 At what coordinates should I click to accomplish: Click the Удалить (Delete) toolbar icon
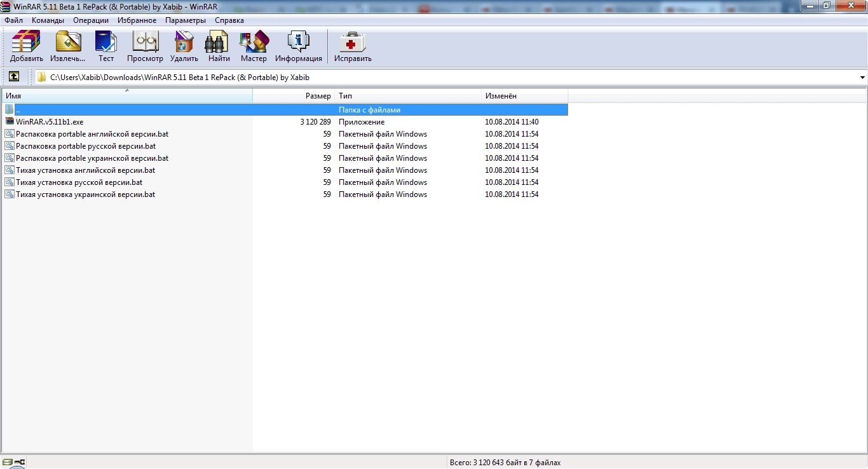184,47
